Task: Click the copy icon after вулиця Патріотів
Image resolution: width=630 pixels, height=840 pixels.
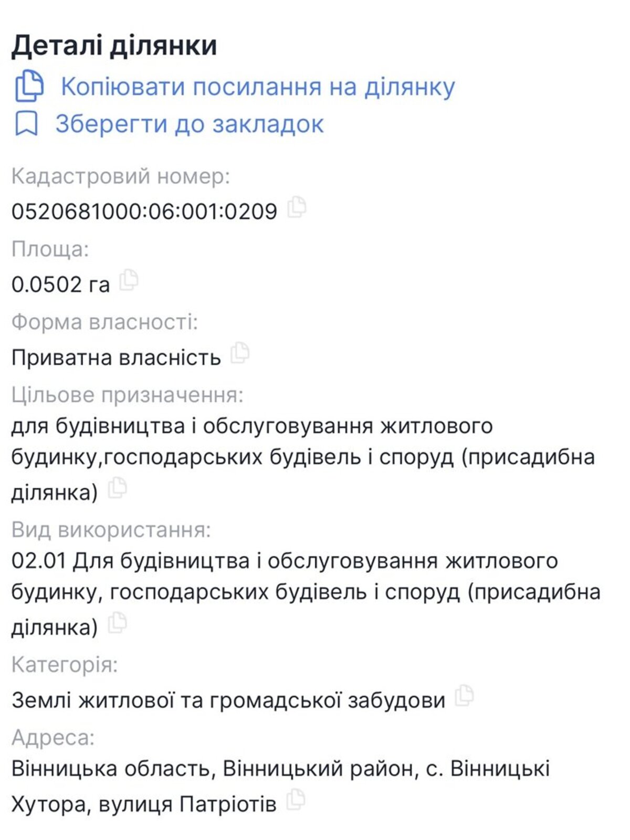Action: [x=296, y=800]
